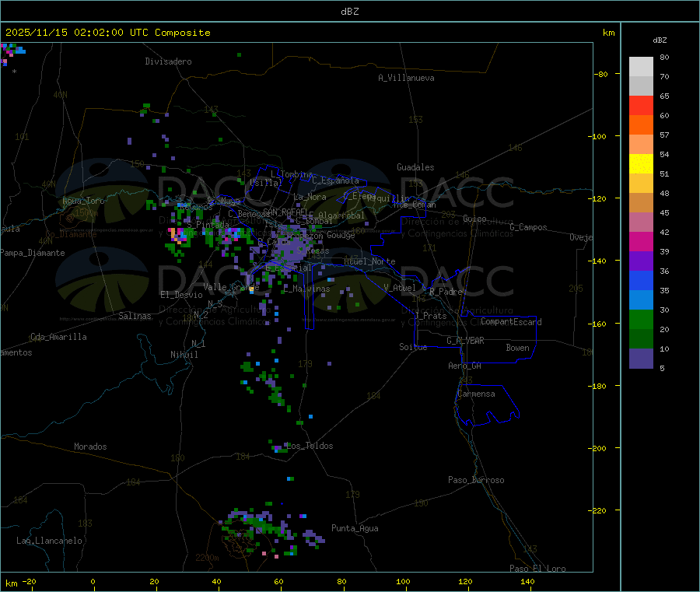Click the Los_Toldos label
This screenshot has width=700, height=592.
coord(310,446)
